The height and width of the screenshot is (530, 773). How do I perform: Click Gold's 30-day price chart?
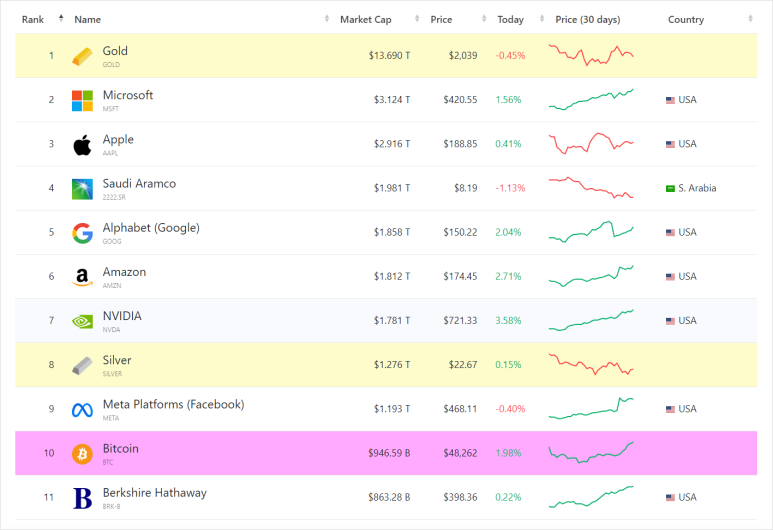pos(591,55)
